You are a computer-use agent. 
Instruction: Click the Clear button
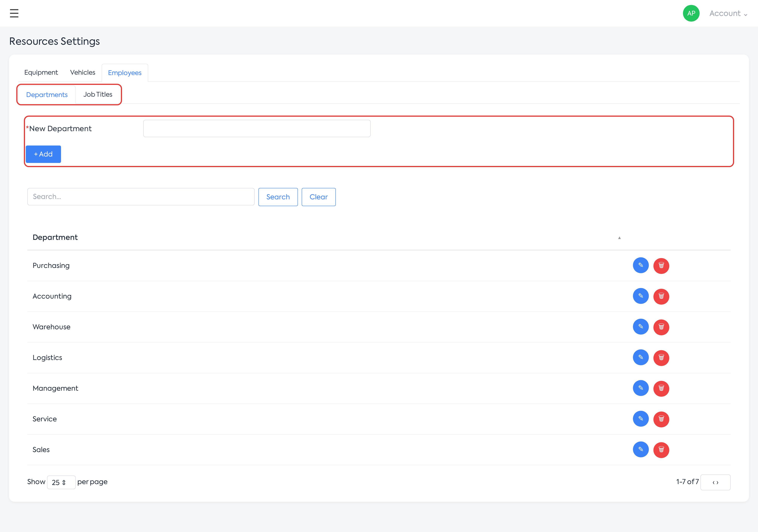(319, 197)
